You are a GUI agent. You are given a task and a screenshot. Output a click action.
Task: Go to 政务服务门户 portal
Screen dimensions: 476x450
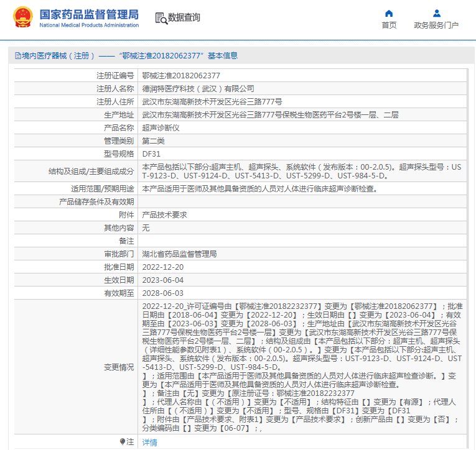(x=436, y=25)
